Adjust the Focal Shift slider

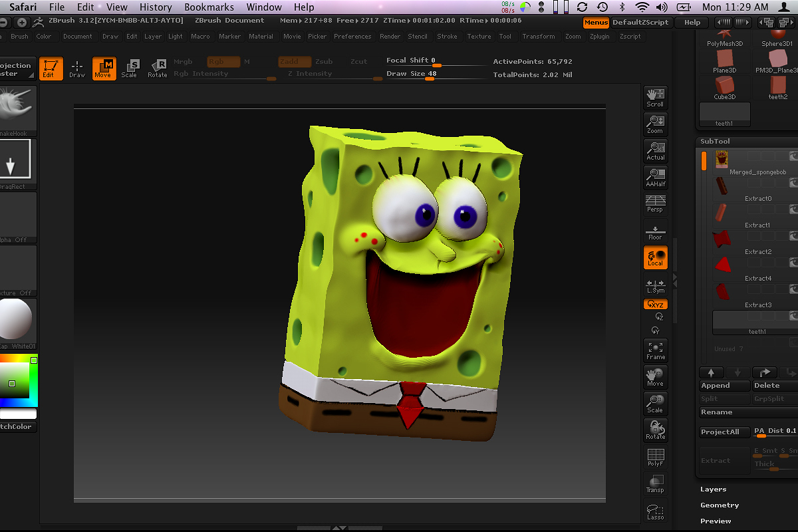(x=436, y=61)
